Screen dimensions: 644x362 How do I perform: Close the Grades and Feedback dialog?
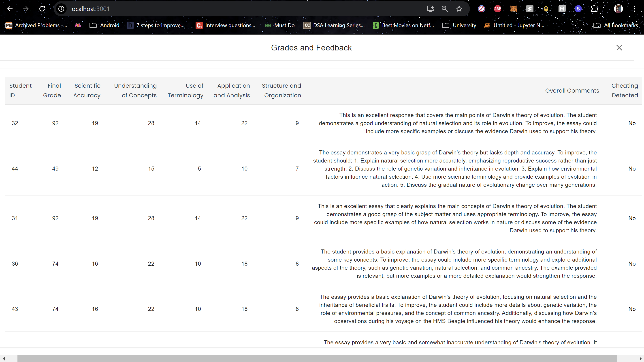619,48
